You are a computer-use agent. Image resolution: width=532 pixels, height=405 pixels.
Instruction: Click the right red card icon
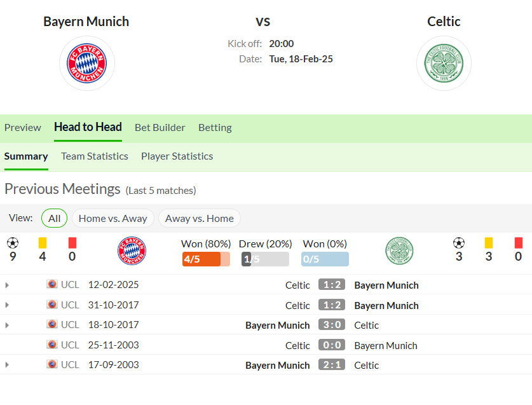point(518,243)
